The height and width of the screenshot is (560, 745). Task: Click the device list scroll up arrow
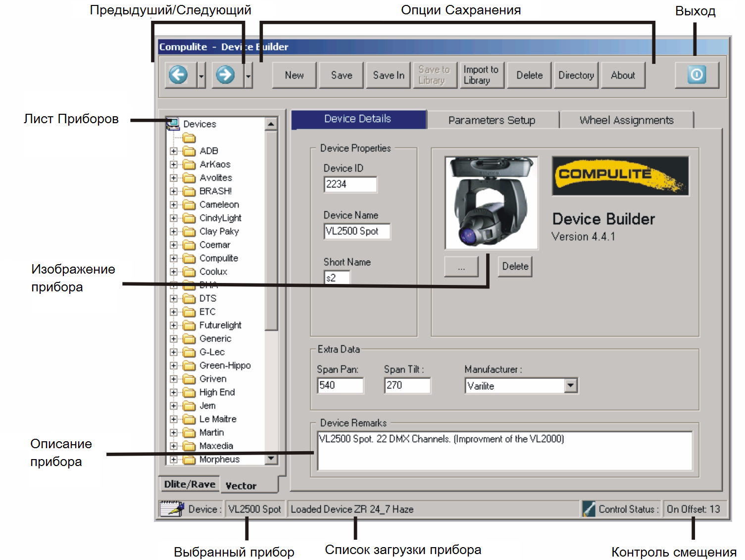(x=271, y=124)
